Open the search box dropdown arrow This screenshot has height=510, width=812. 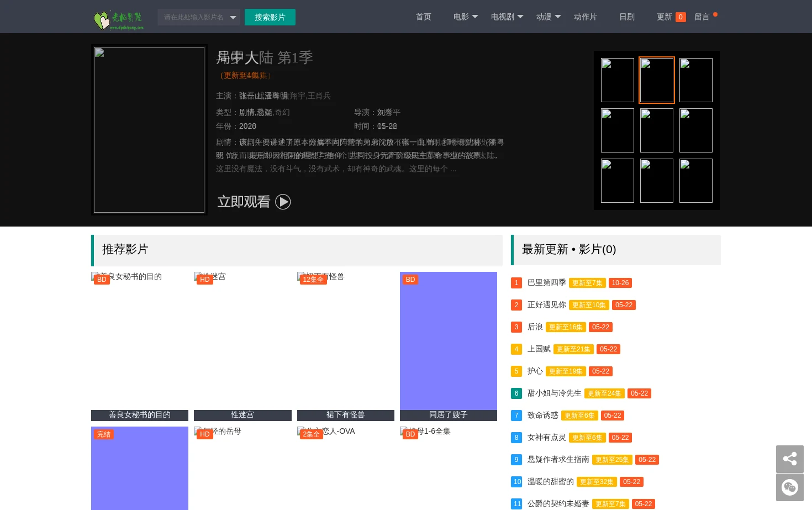coord(233,17)
